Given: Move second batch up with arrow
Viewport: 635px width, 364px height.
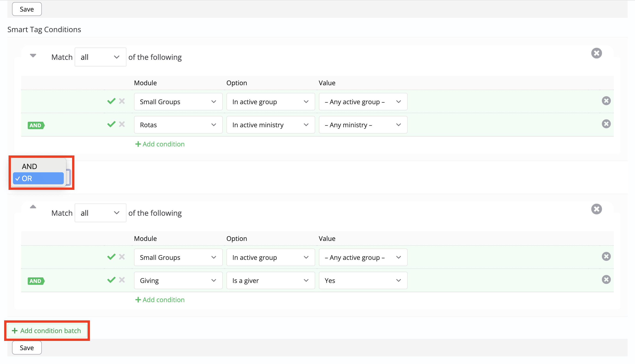Looking at the screenshot, I should coord(33,207).
